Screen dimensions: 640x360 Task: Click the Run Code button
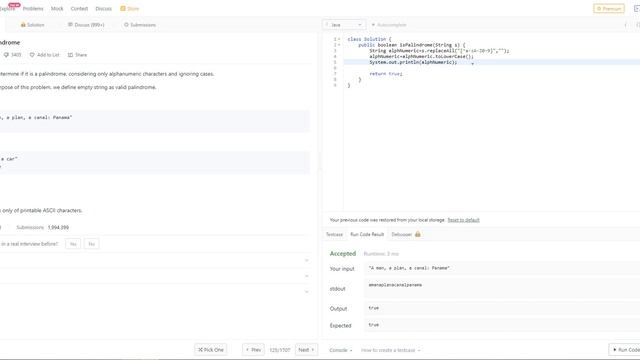pyautogui.click(x=625, y=350)
